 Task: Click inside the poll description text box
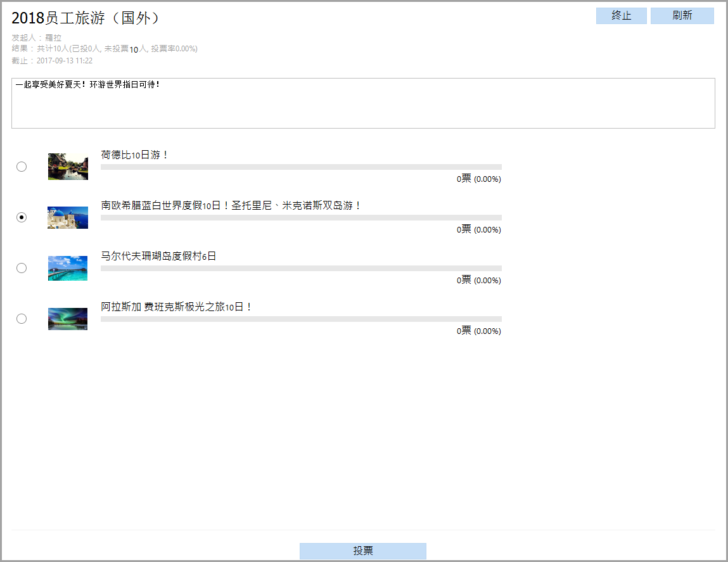[x=363, y=103]
